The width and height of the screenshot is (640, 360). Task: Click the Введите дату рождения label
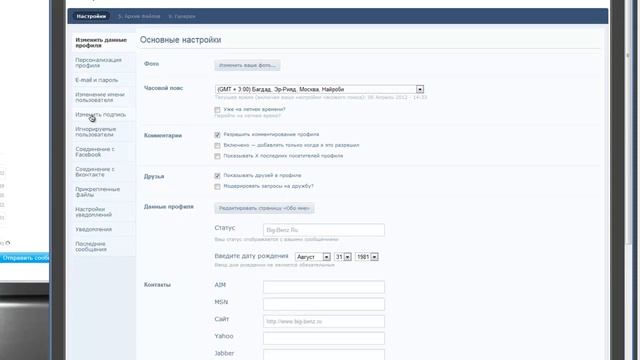[251, 256]
